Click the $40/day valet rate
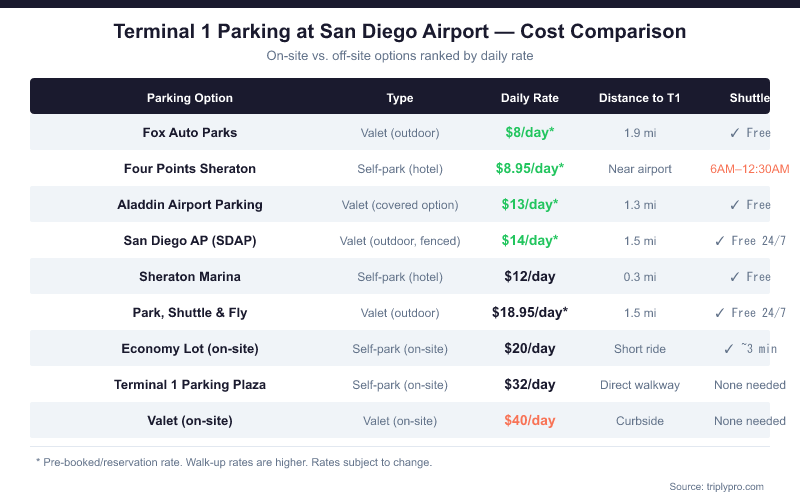 pyautogui.click(x=530, y=420)
